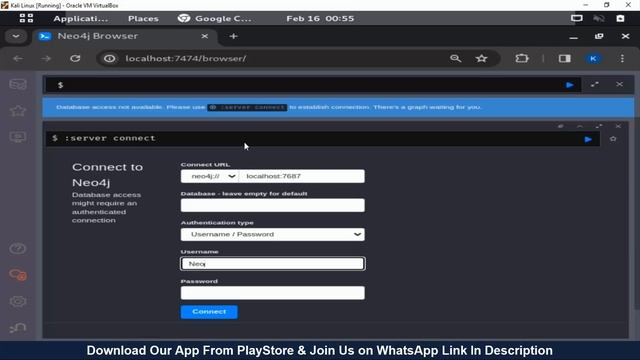Open the Chrome three-dot menu
Screen dimensions: 640x360
622,58
